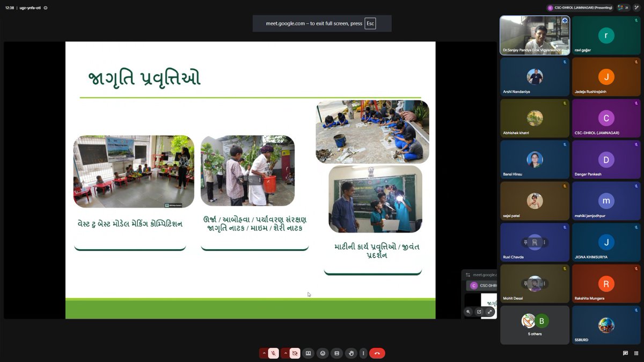
Task: Unmute the microphone in the call controls
Action: pyautogui.click(x=273, y=353)
